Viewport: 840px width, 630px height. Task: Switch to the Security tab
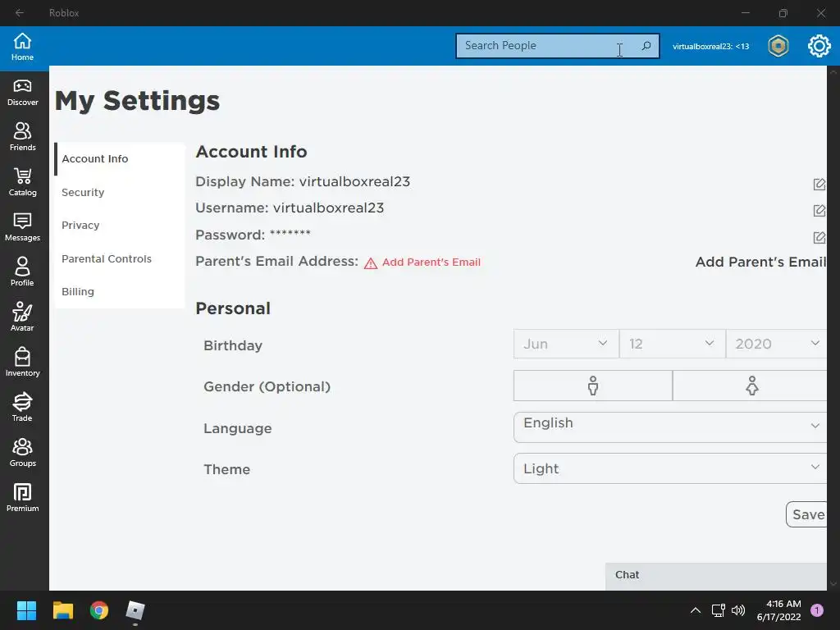click(x=120, y=192)
